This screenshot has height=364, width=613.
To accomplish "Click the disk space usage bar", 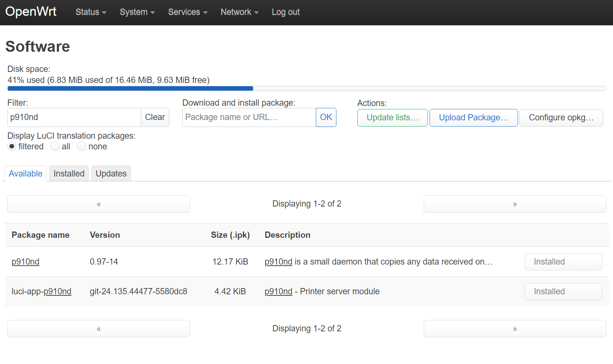I will click(x=307, y=88).
